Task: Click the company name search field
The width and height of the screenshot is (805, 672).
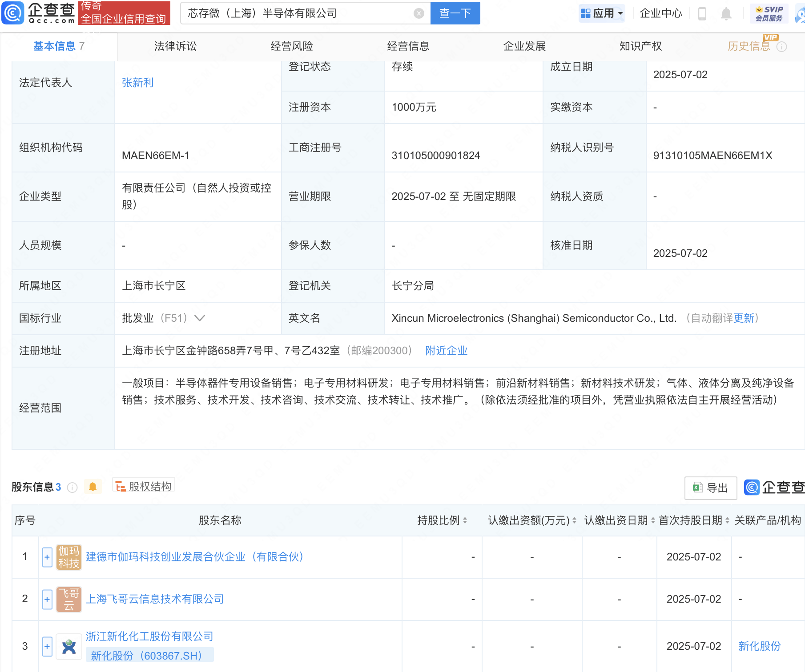Action: (x=298, y=13)
